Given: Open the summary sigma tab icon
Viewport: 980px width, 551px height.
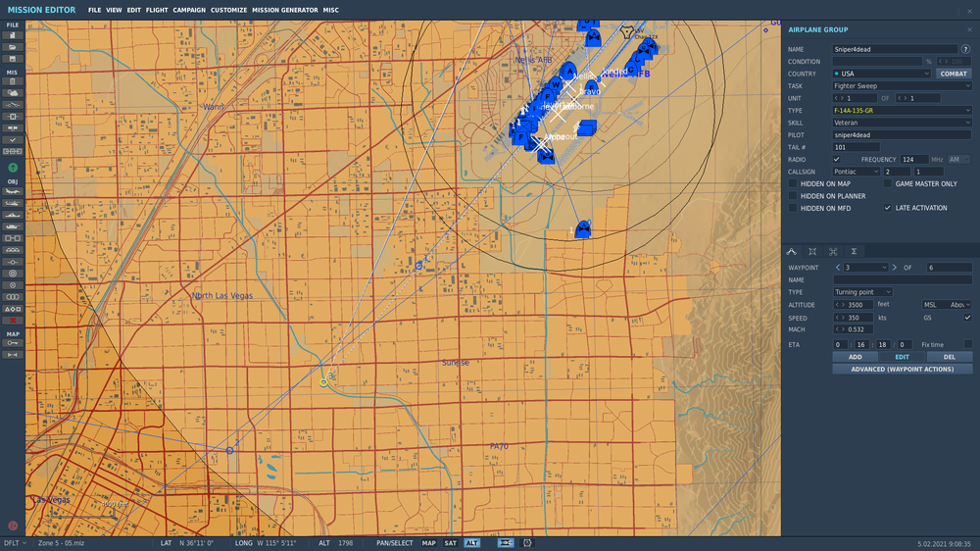Looking at the screenshot, I should tap(854, 252).
